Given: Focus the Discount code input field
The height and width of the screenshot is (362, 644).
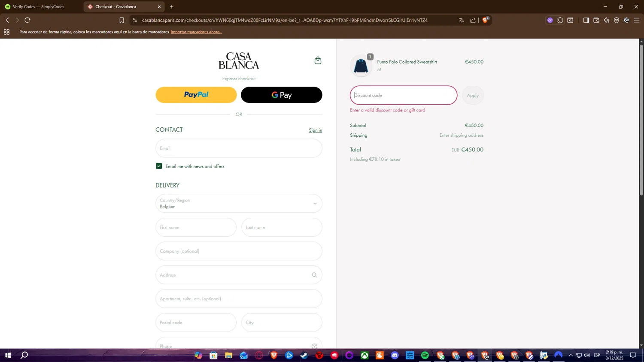Looking at the screenshot, I should coord(404,95).
